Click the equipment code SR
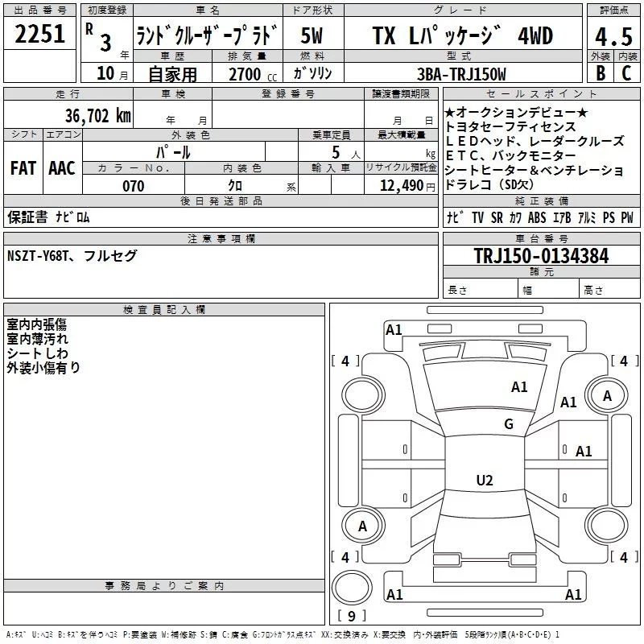The height and width of the screenshot is (644, 644). coord(497,217)
